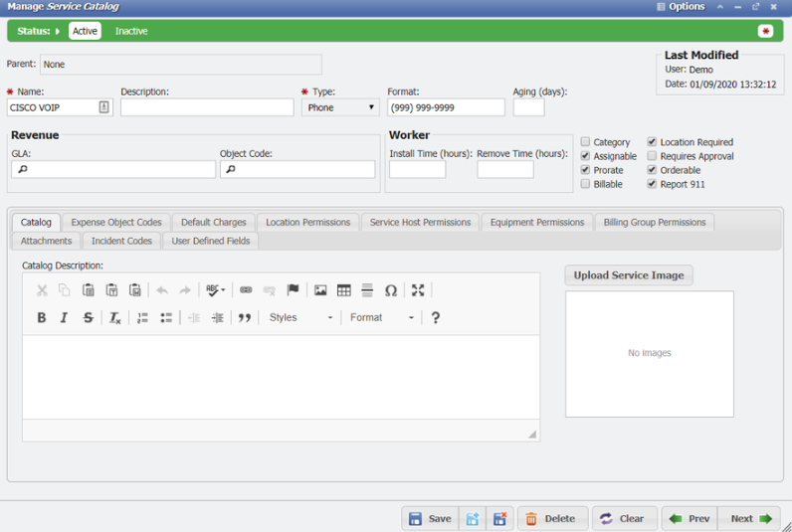Insert a numbered list
The image size is (792, 532).
click(142, 318)
